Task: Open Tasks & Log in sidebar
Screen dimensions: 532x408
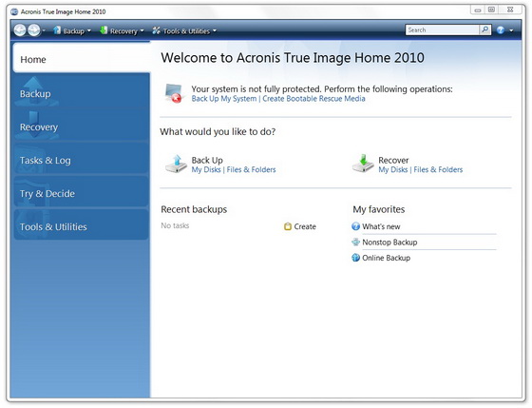Action: pos(82,159)
